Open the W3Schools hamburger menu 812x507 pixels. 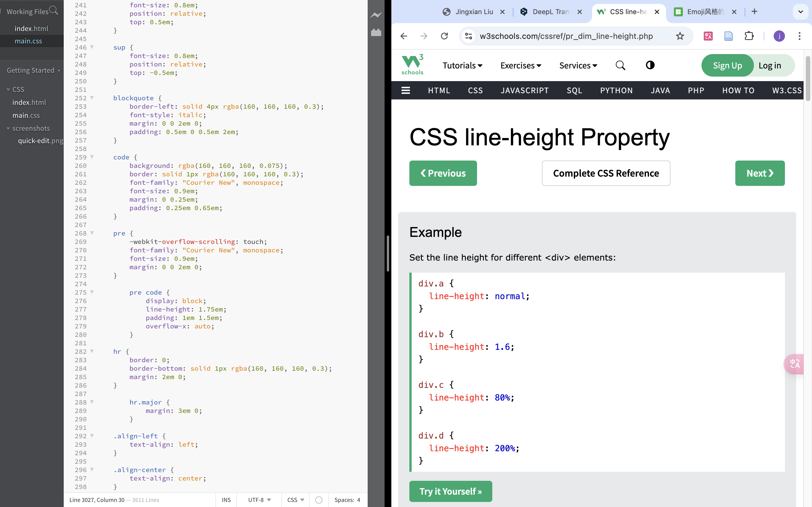406,90
